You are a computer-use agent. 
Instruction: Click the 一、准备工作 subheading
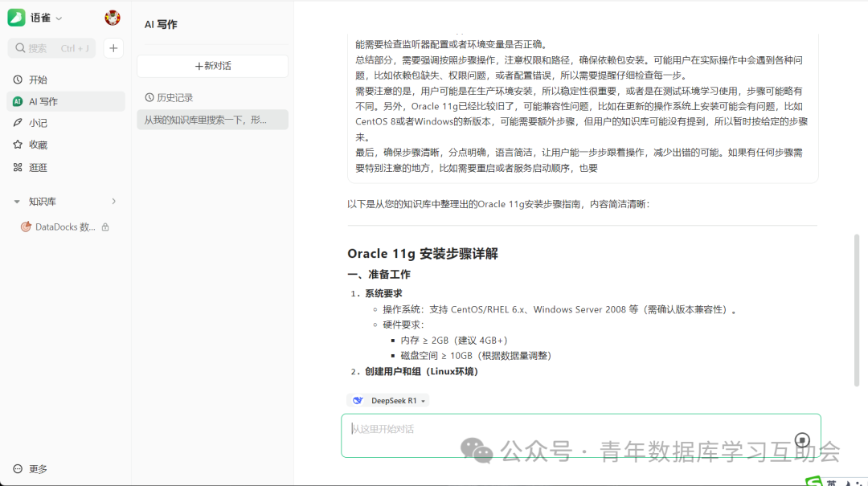point(379,275)
